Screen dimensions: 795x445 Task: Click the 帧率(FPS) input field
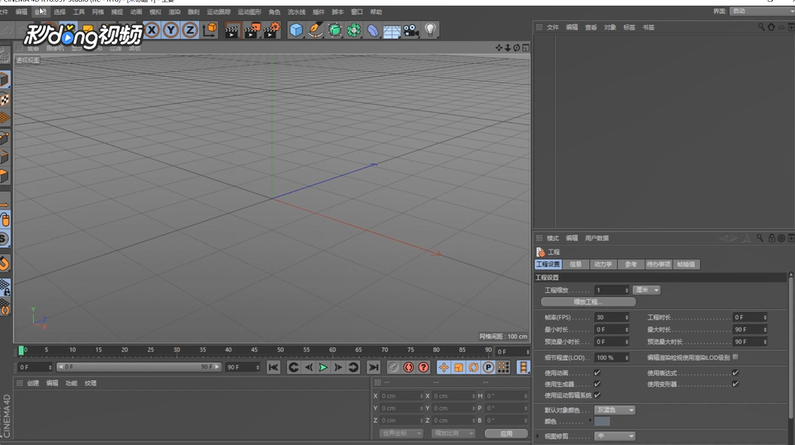[x=611, y=317]
